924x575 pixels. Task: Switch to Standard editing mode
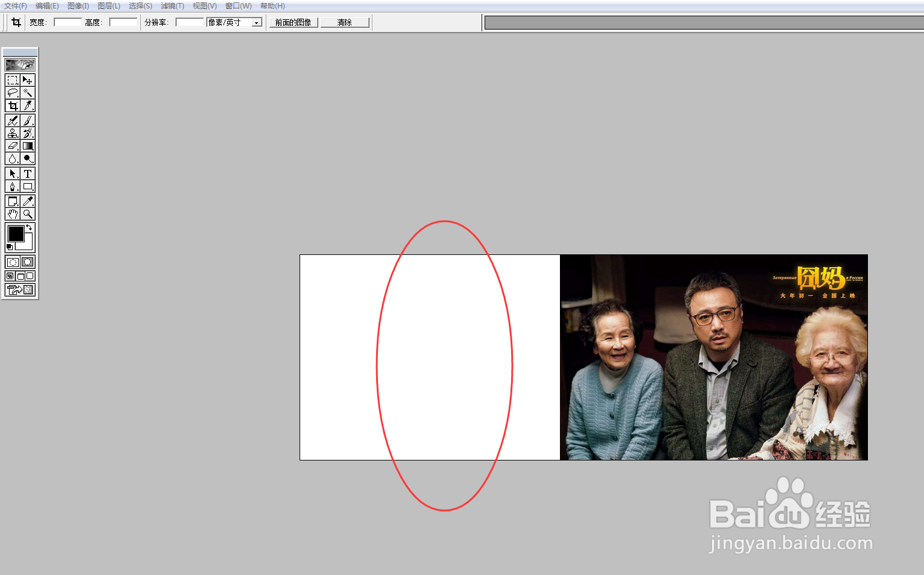(13, 262)
